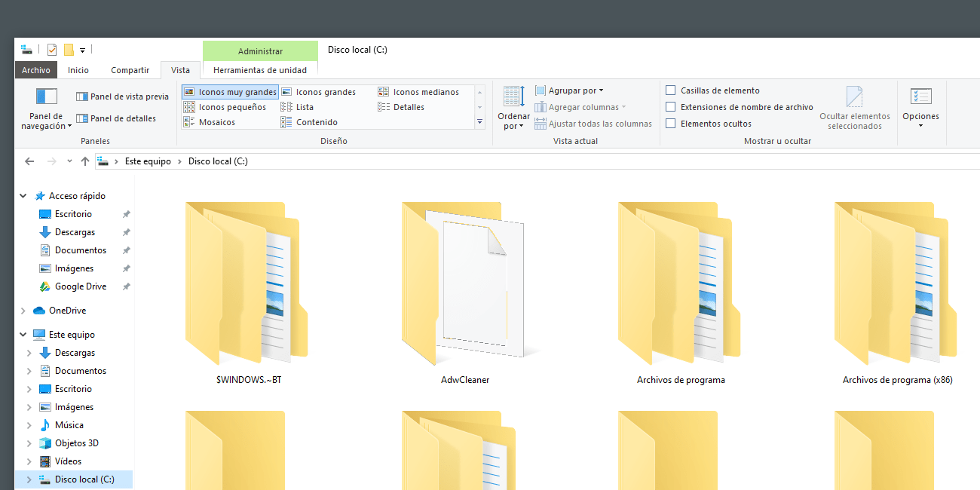Select the Iconos pequeños layout
980x490 pixels.
pos(225,107)
